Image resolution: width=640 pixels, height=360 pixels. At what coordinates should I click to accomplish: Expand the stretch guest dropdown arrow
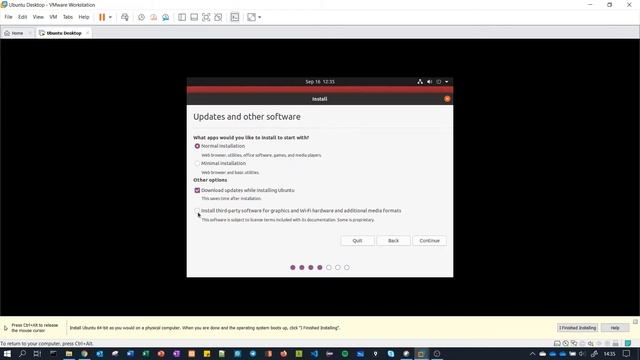pyautogui.click(x=260, y=18)
